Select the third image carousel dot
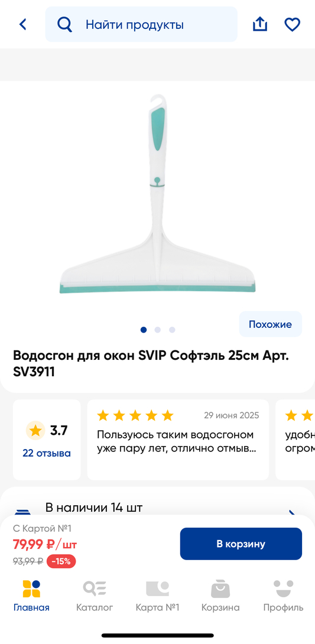This screenshot has width=315, height=644. [x=172, y=330]
